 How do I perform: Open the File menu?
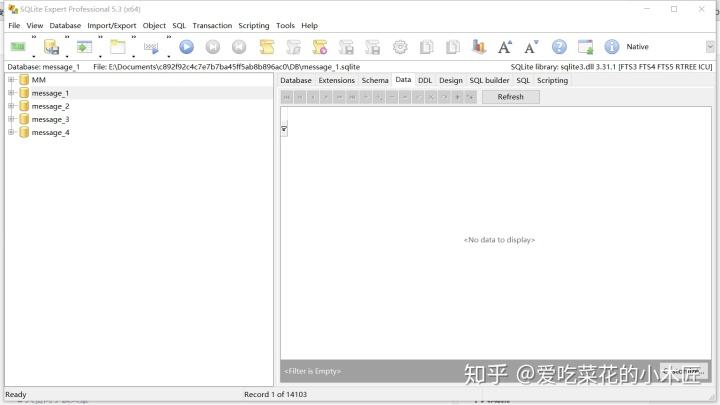point(14,26)
